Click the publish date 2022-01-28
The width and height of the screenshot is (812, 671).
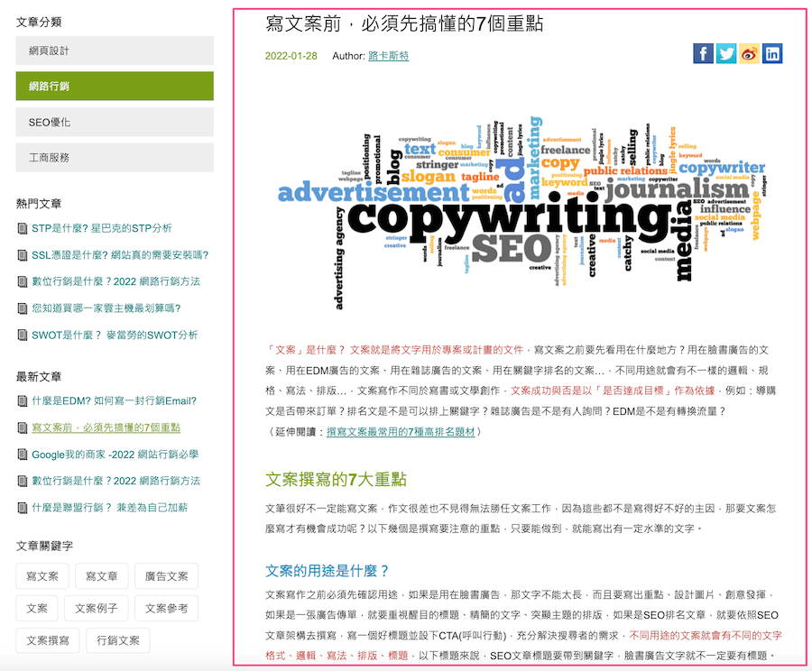(291, 56)
